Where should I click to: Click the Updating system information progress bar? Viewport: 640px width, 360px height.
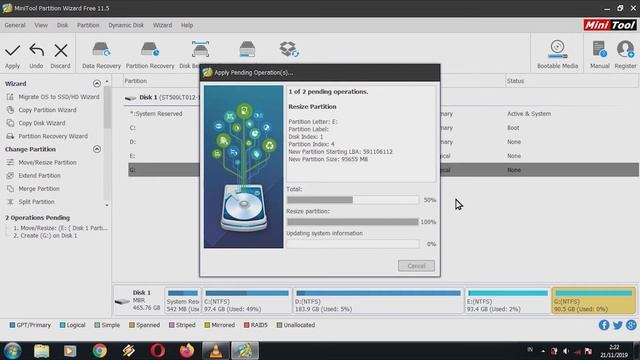[x=353, y=244]
